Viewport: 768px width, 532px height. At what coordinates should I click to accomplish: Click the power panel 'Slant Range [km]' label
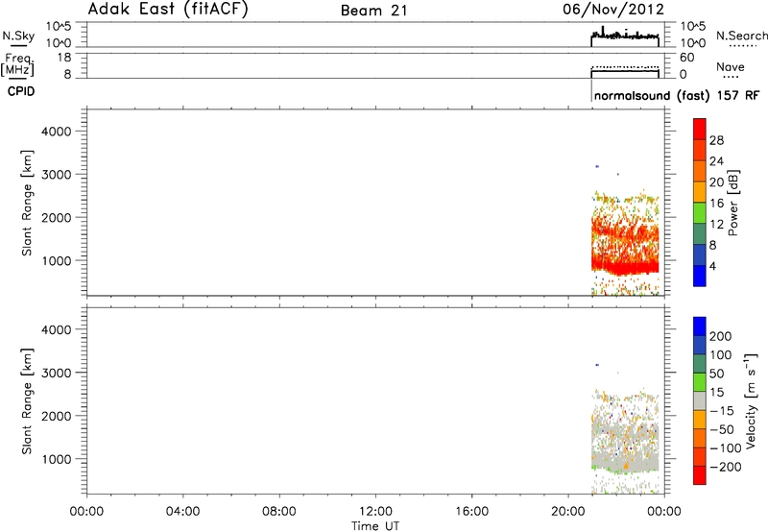coord(27,203)
